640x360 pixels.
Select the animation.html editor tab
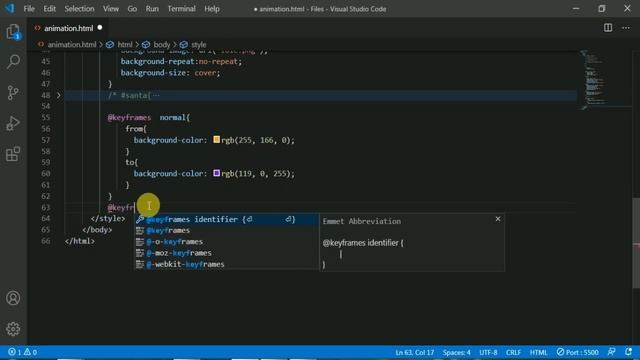[69, 28]
